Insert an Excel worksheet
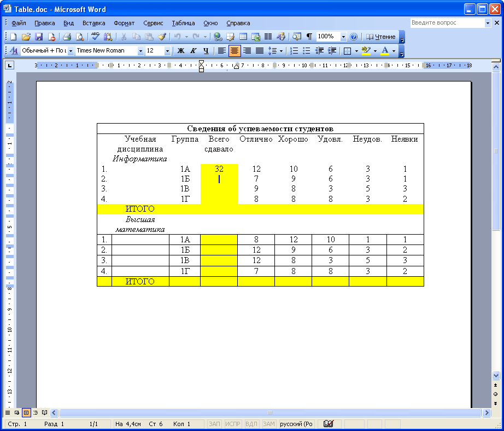The image size is (504, 431). click(x=256, y=37)
